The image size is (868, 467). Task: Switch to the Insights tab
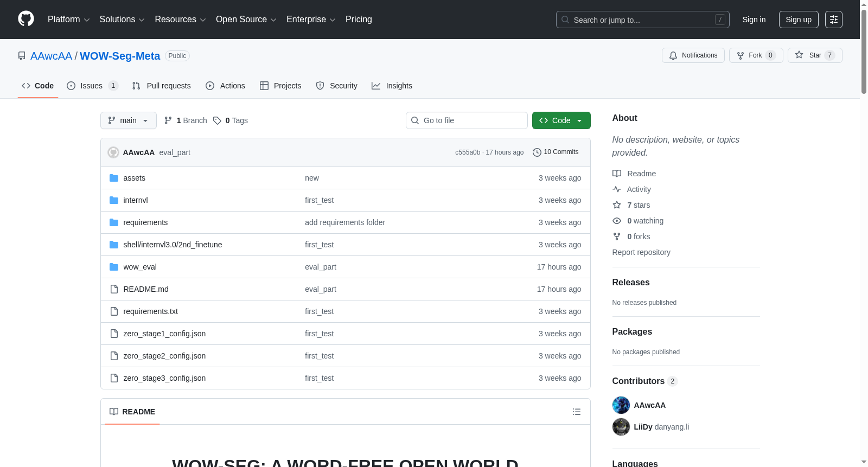point(392,86)
